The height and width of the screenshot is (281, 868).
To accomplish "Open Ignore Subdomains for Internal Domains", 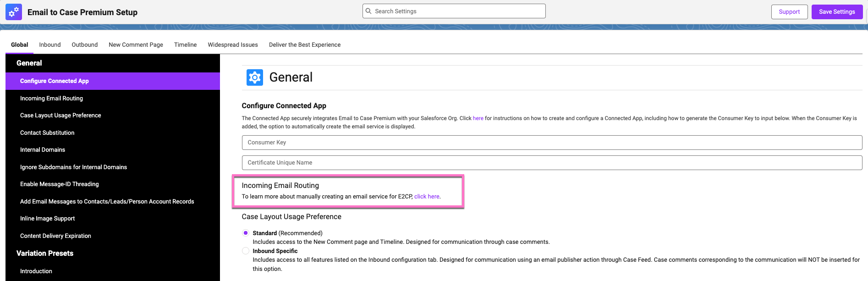I will point(113,167).
